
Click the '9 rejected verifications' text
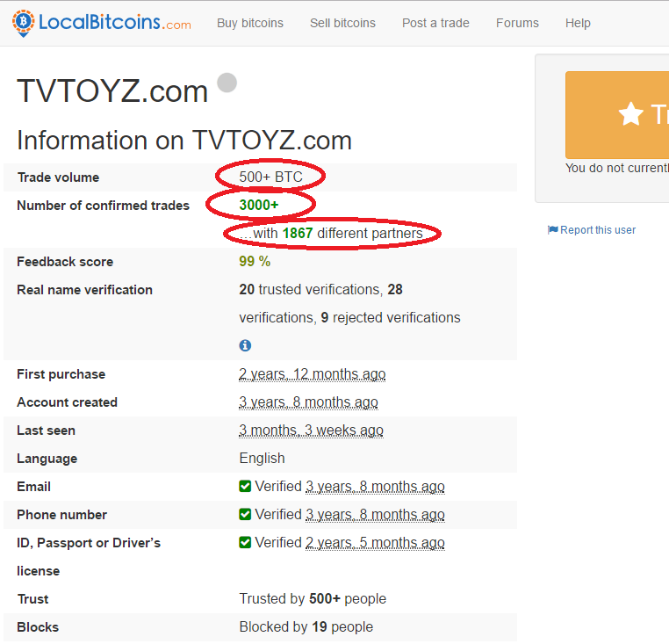pyautogui.click(x=391, y=318)
